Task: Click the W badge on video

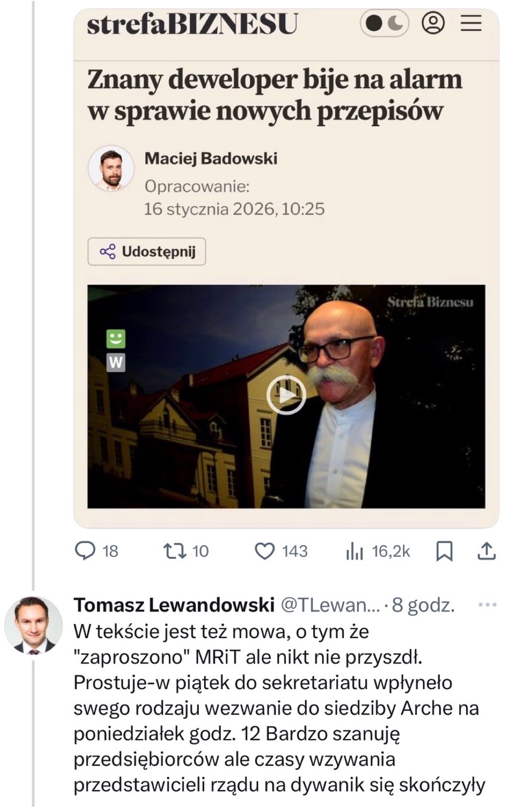Action: pyautogui.click(x=116, y=362)
